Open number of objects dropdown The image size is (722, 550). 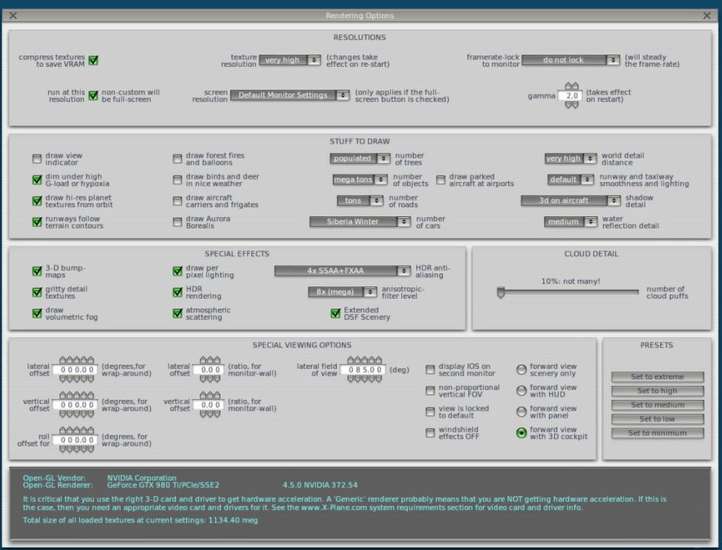tap(360, 180)
